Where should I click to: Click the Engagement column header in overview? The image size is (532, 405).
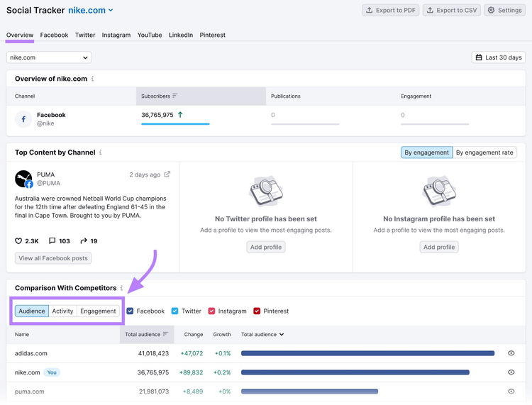(x=416, y=96)
